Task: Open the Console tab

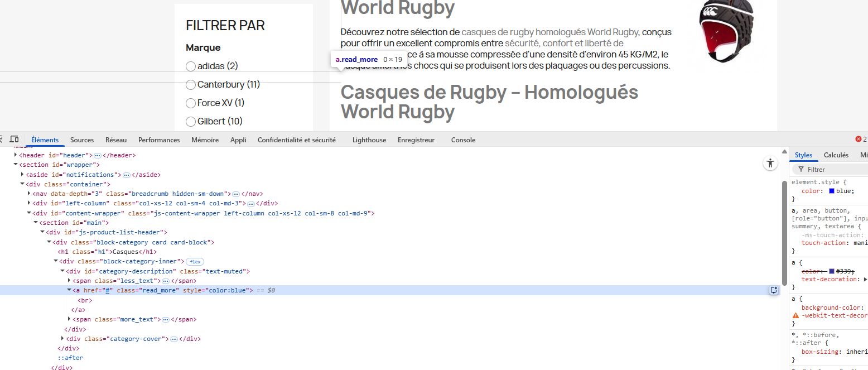Action: tap(463, 140)
